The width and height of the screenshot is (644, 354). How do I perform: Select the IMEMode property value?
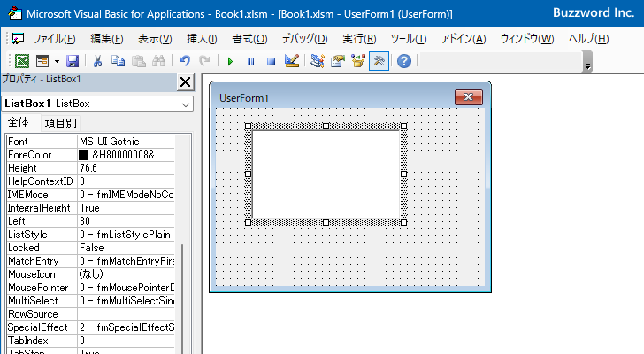[x=126, y=195]
